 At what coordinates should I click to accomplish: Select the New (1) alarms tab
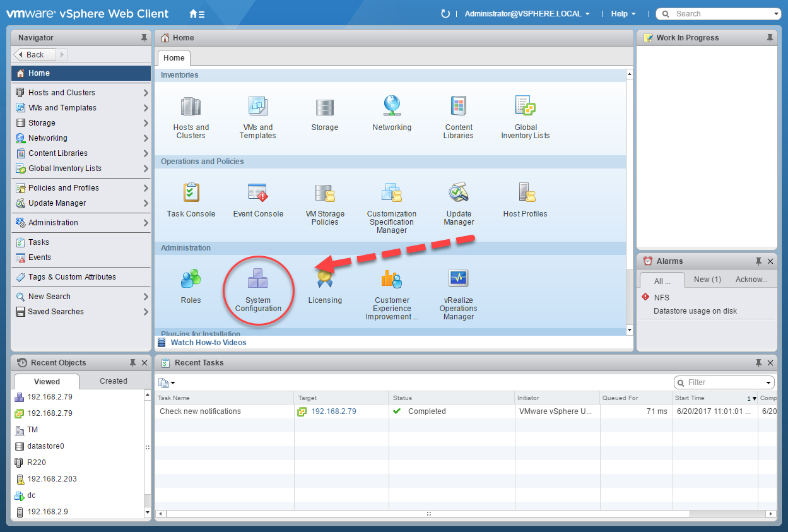click(x=707, y=280)
